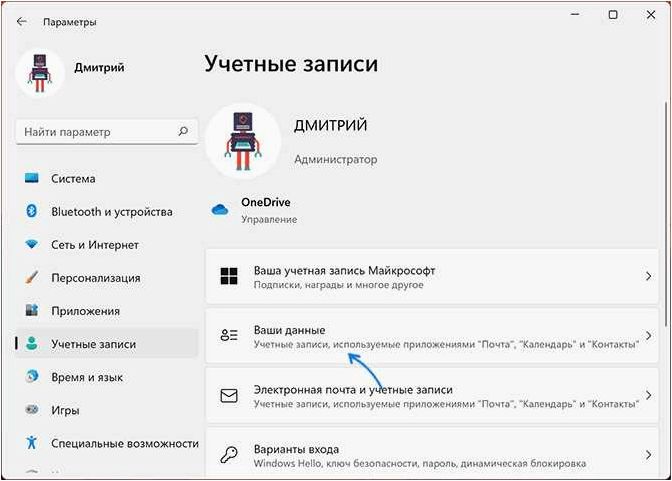Click the search magnifier icon
Image resolution: width=672 pixels, height=481 pixels.
183,131
